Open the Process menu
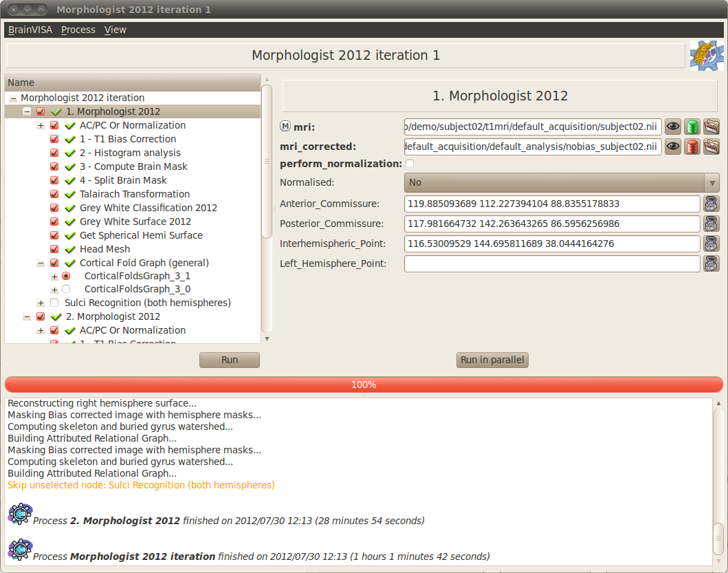The image size is (728, 573). point(78,30)
